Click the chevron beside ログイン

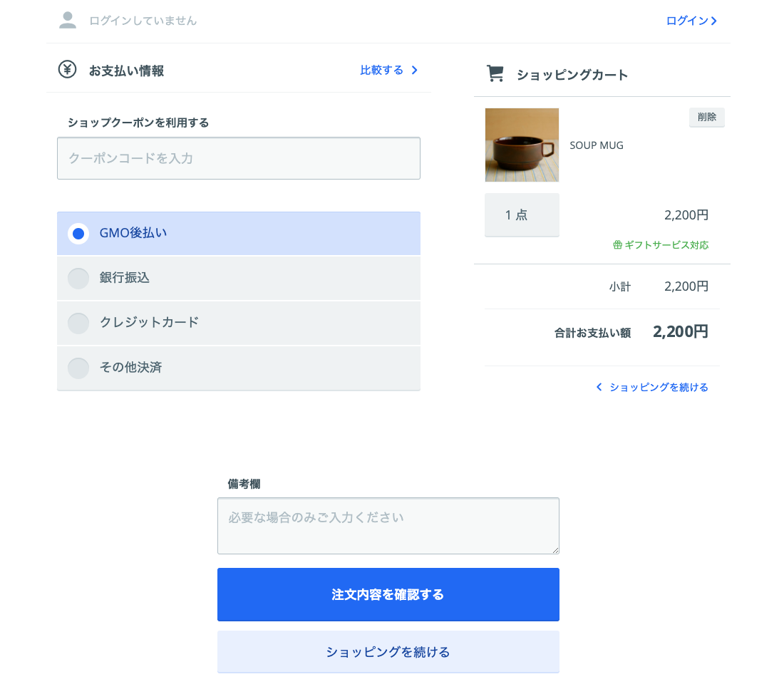[x=714, y=21]
